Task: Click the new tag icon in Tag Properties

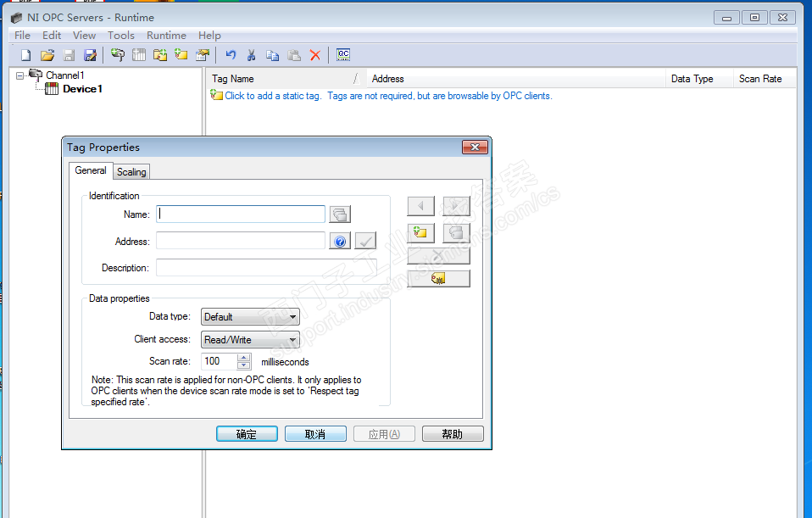Action: pyautogui.click(x=420, y=233)
